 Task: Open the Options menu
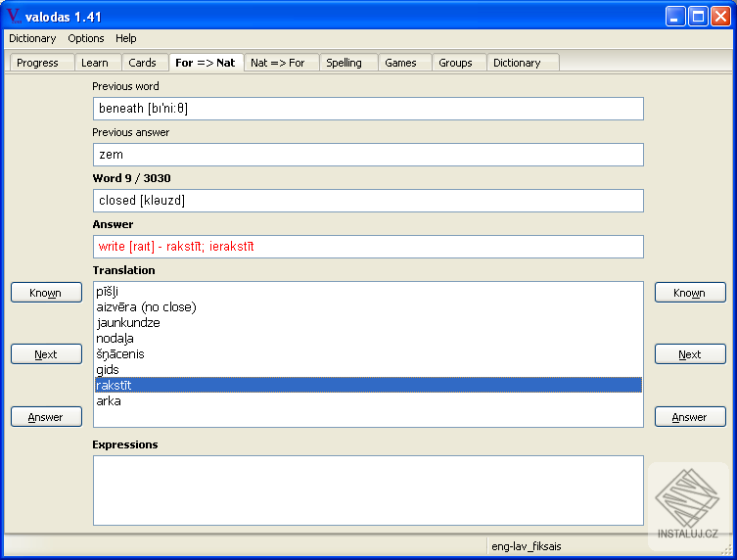[86, 38]
